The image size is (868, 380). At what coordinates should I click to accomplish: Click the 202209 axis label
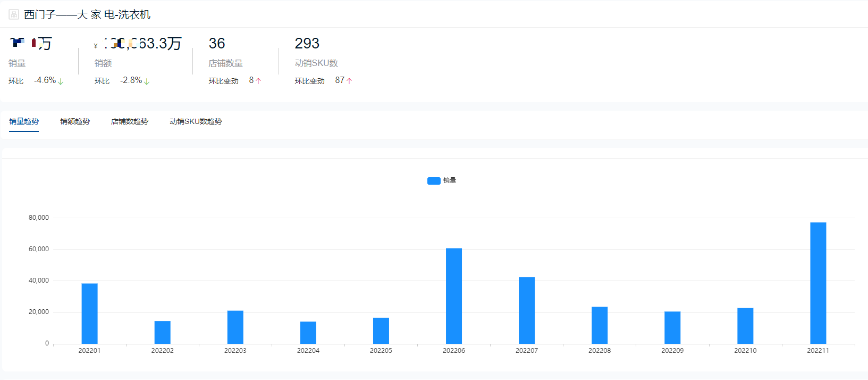pyautogui.click(x=672, y=351)
